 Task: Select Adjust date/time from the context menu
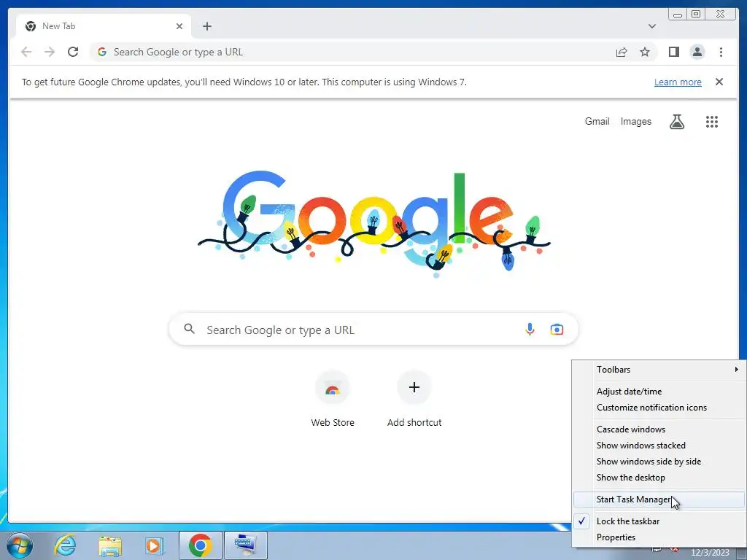click(659, 392)
